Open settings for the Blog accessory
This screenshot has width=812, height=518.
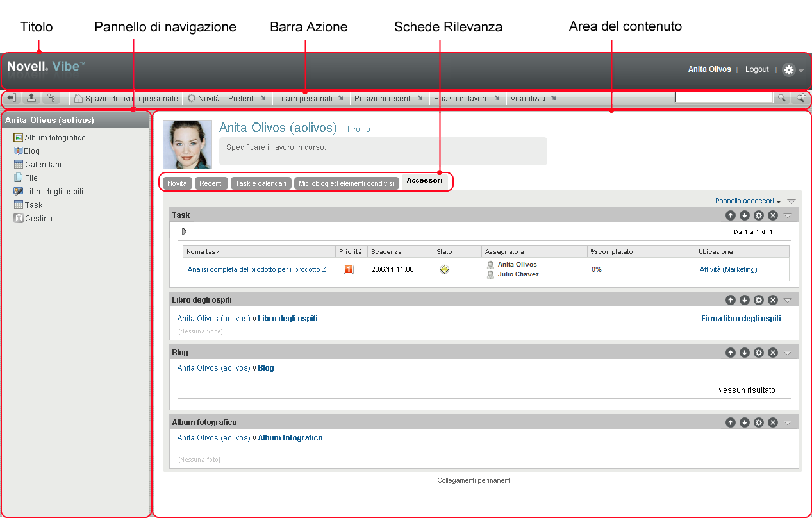pos(759,353)
